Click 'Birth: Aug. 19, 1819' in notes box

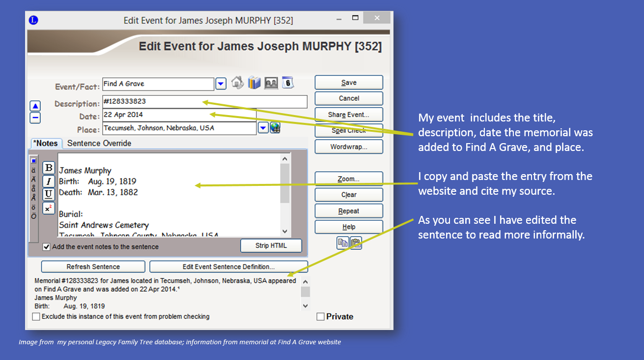tap(97, 181)
